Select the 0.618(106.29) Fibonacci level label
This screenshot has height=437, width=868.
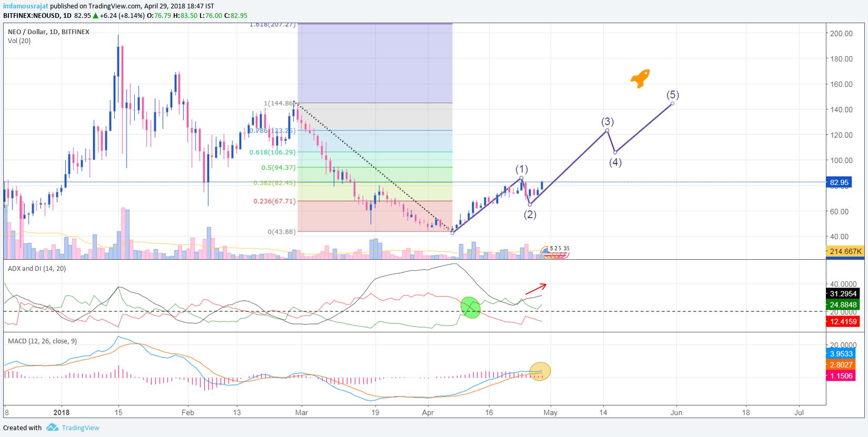pos(273,152)
